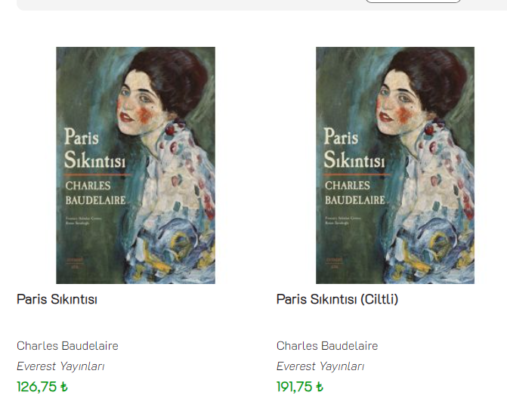Click the 191,75 ₺ price

click(x=300, y=387)
